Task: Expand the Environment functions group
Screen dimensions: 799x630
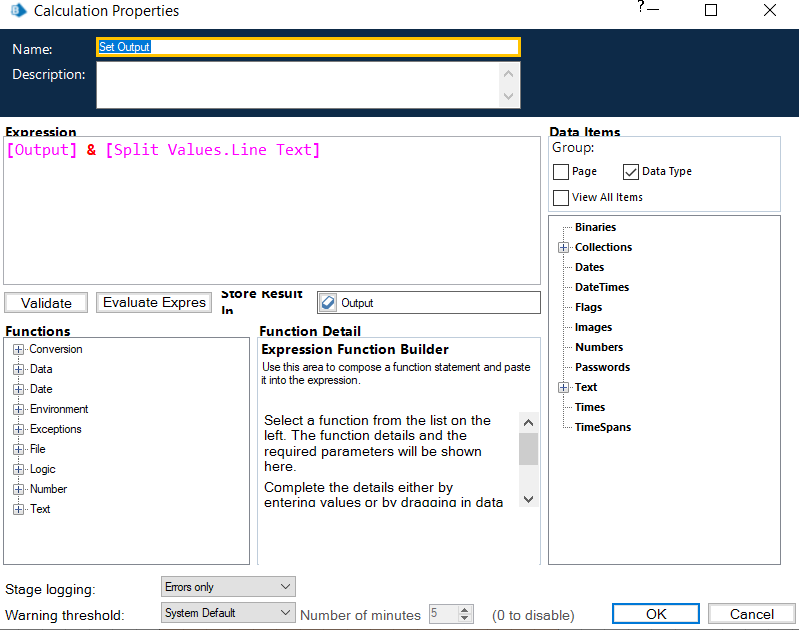Action: pos(18,409)
